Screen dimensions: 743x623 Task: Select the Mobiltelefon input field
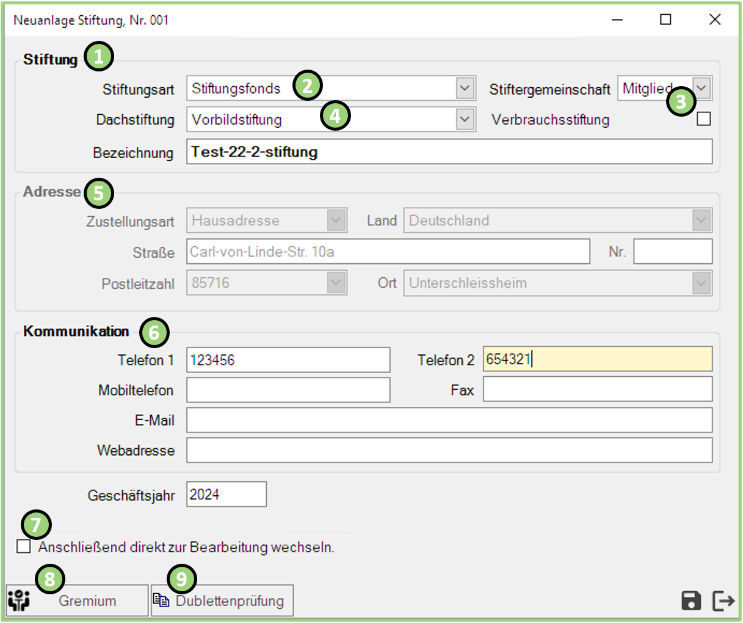[x=288, y=390]
